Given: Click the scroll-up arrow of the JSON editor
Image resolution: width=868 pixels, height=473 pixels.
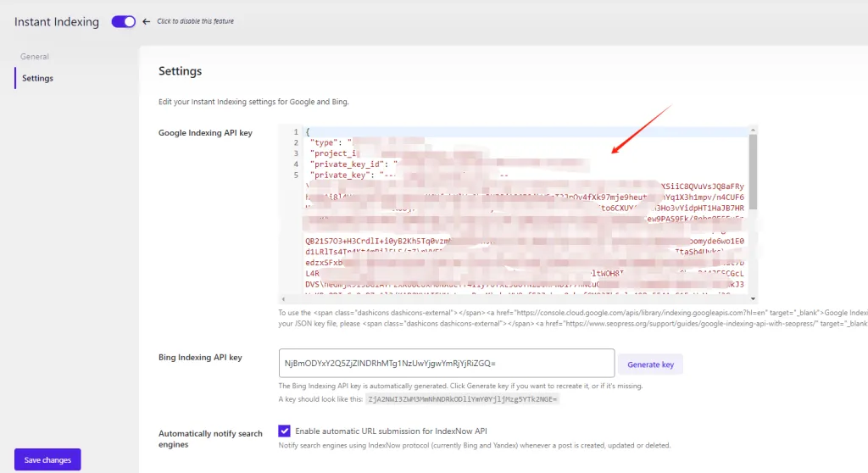Looking at the screenshot, I should point(753,130).
